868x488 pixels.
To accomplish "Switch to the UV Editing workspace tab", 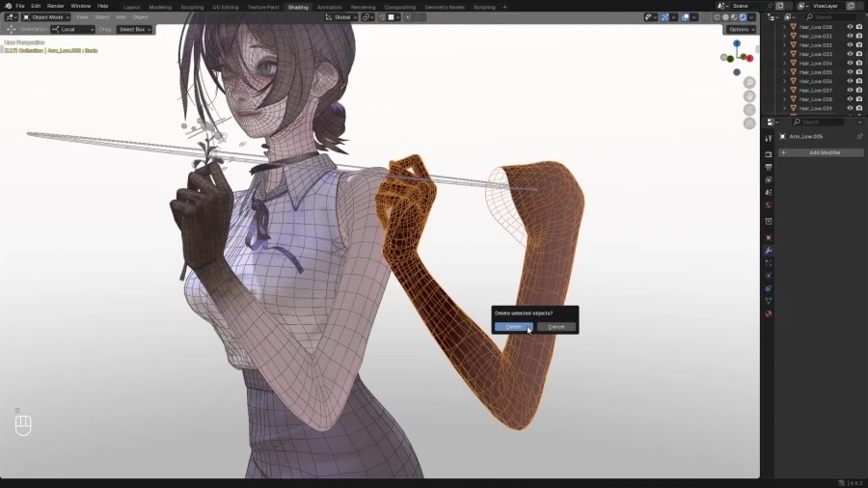I will (226, 7).
